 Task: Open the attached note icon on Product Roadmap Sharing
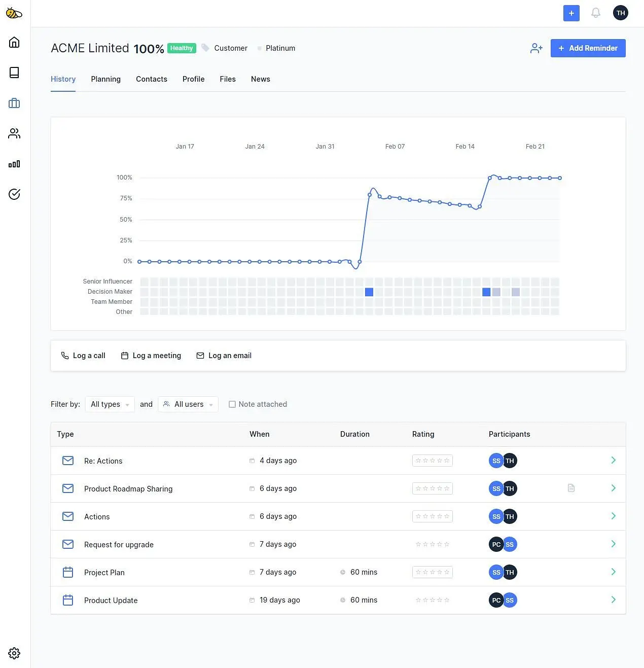571,488
